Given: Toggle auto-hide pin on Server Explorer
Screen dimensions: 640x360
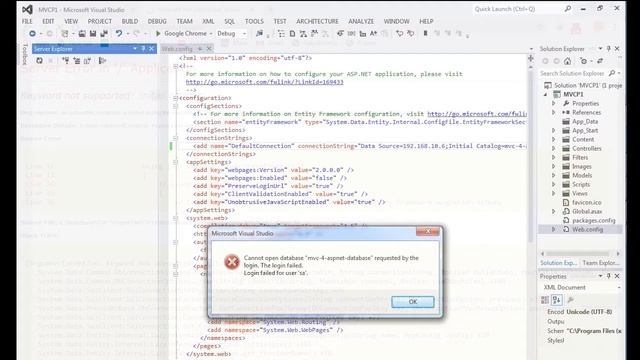Looking at the screenshot, I should click(x=143, y=49).
